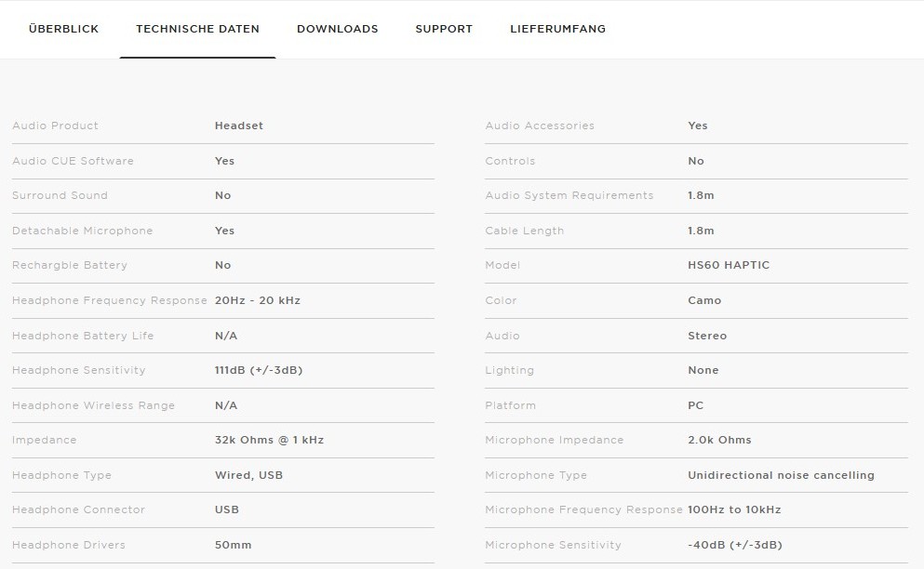Viewport: 924px width, 569px height.
Task: Select the Detachable Microphone label
Action: [x=82, y=231]
